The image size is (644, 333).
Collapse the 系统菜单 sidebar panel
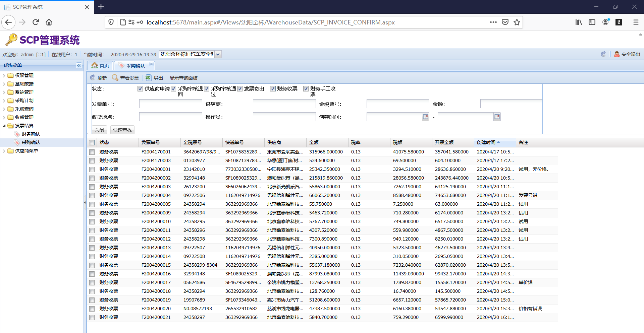point(79,65)
